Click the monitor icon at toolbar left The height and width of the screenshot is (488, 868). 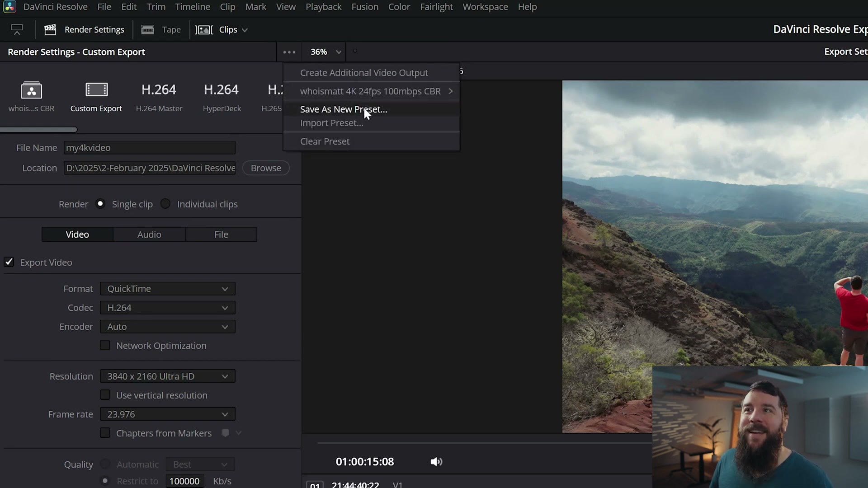click(x=17, y=30)
